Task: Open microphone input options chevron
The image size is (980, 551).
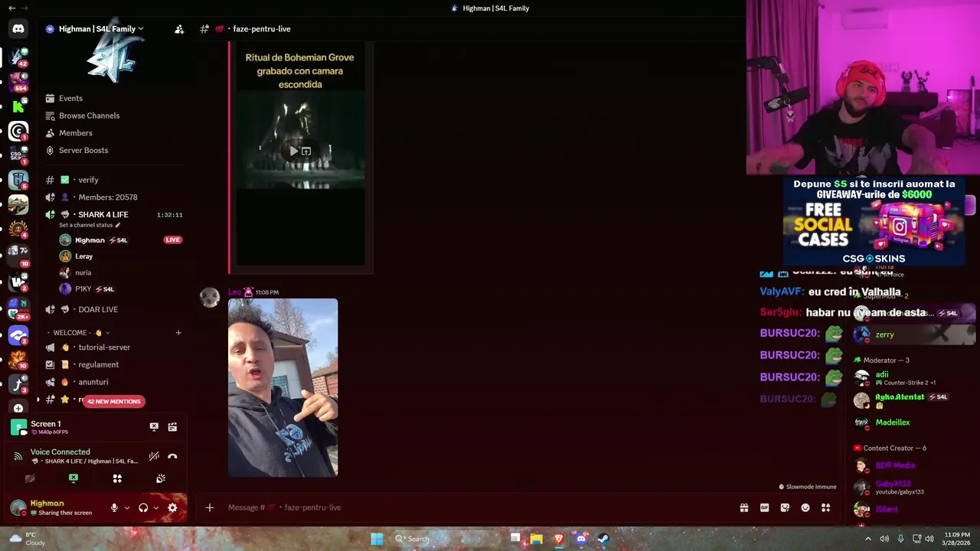Action: [x=127, y=507]
